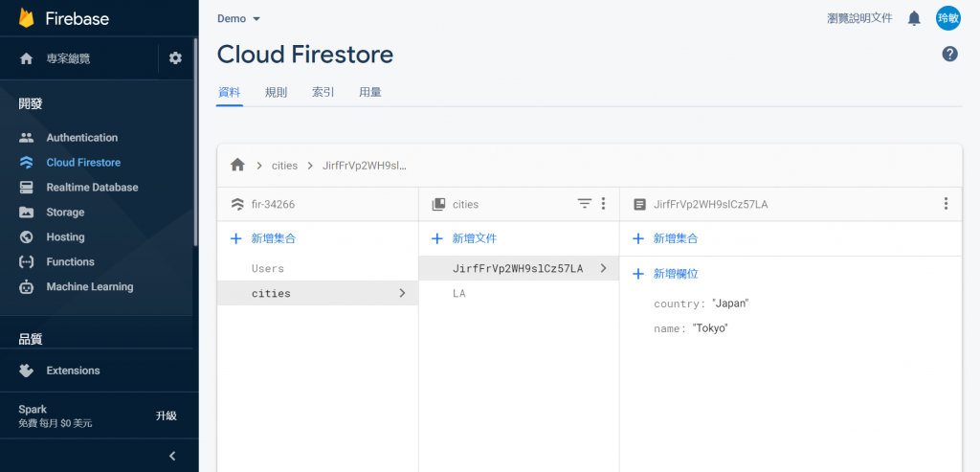Switch to the 規則 tab

(277, 92)
